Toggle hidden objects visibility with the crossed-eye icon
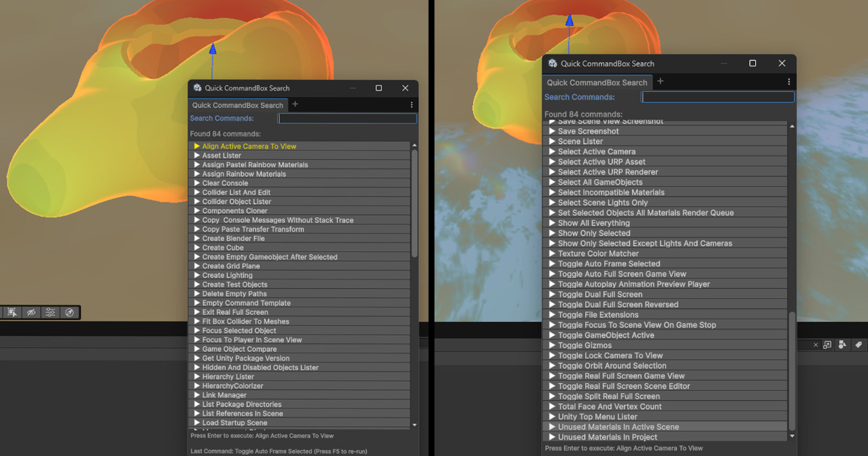The width and height of the screenshot is (868, 456). coord(32,312)
